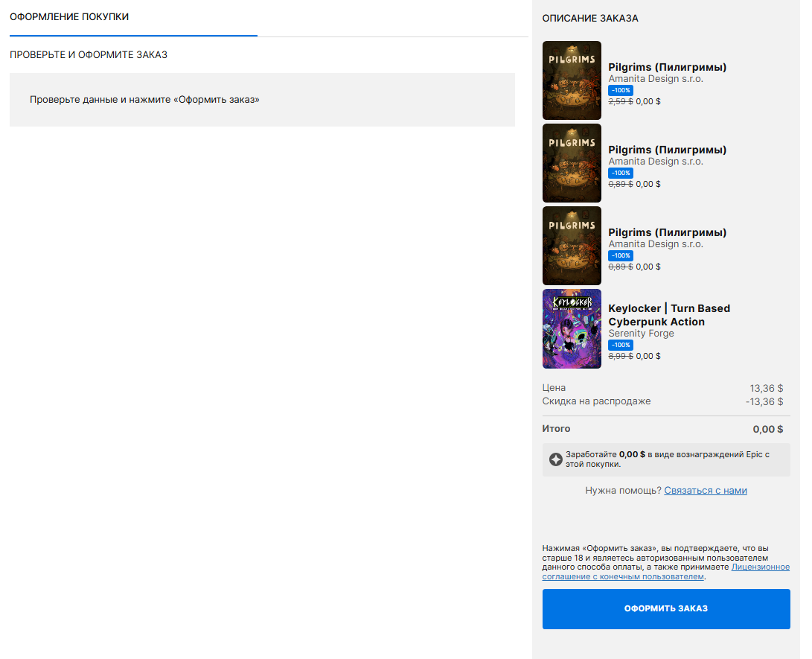Click the crossed-out 8,99 $ price
Screen dimensions: 812x659
tap(620, 356)
